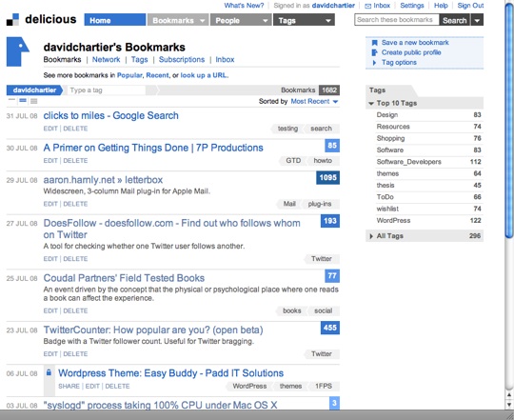This screenshot has width=514, height=420.
Task: Open the Help link
Action: coord(441,6)
